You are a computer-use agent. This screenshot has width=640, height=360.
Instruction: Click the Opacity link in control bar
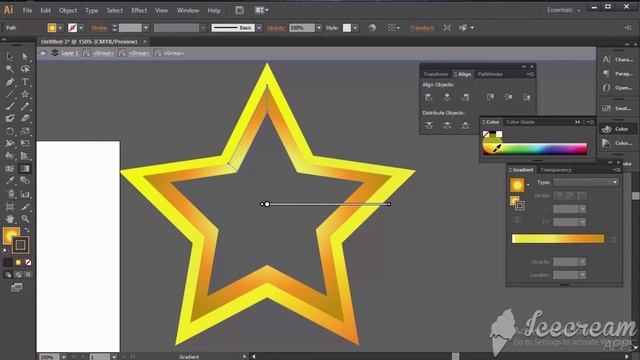276,28
